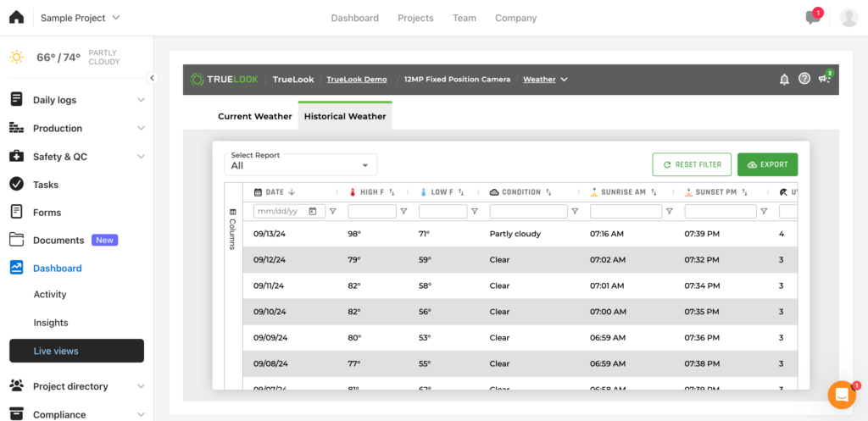Expand the Daily logs section
This screenshot has width=868, height=421.
pos(142,100)
